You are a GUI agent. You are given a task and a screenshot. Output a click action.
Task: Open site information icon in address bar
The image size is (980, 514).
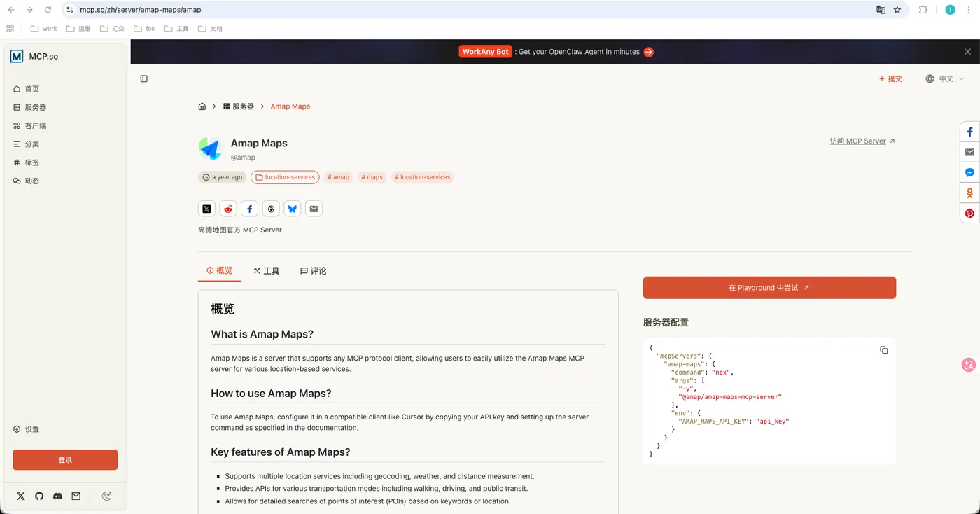point(70,10)
